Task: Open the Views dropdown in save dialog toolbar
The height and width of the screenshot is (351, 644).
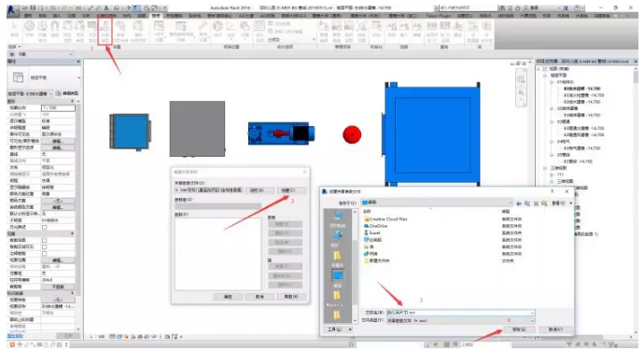Action: (562, 204)
